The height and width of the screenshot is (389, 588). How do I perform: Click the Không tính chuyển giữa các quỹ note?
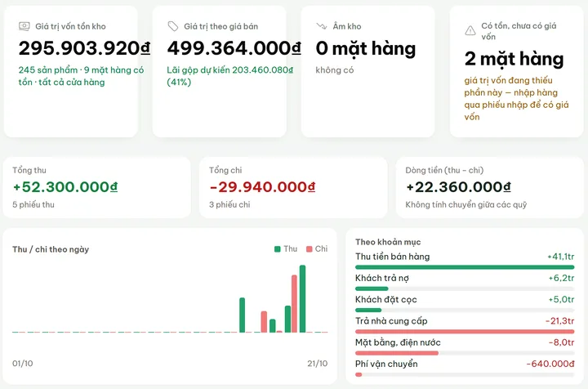(466, 205)
